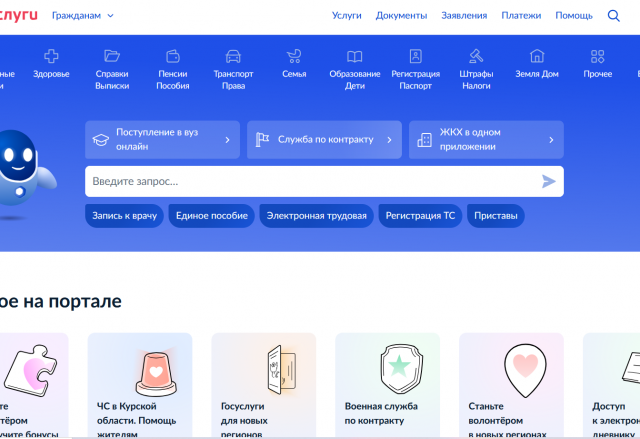The image size is (640, 439).
Task: Open Прочее category grid icon
Action: coord(598,56)
